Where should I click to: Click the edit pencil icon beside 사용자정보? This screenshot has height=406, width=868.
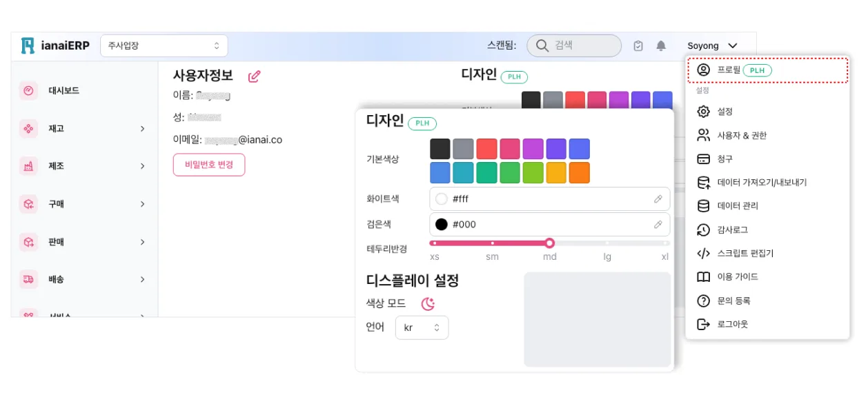pos(254,77)
